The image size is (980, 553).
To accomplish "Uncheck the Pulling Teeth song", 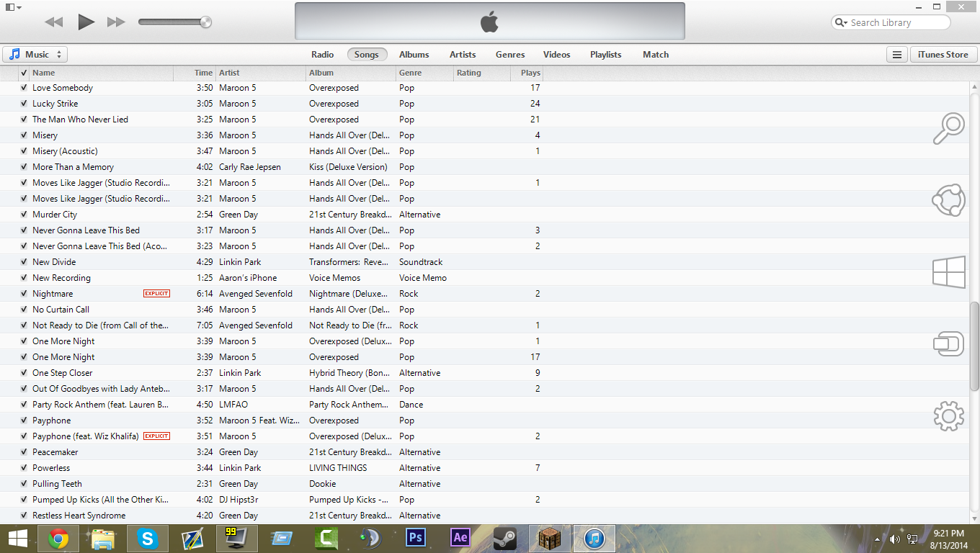I will pyautogui.click(x=24, y=484).
